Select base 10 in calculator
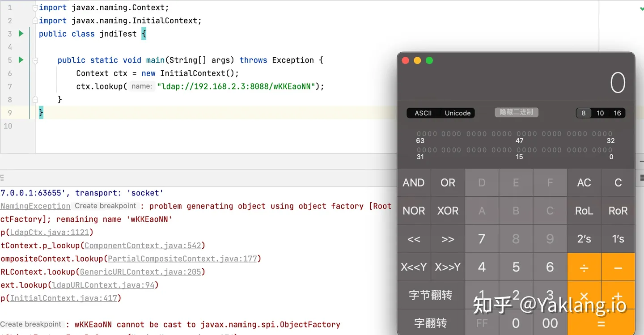The width and height of the screenshot is (644, 335). click(600, 113)
